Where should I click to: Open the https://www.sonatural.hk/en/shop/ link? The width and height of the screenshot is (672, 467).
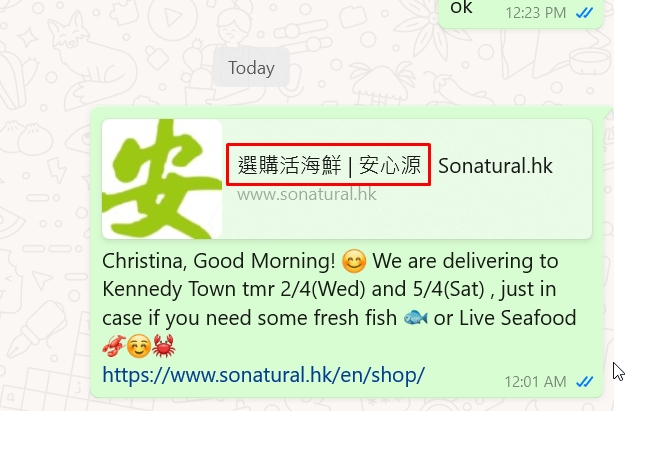[263, 375]
